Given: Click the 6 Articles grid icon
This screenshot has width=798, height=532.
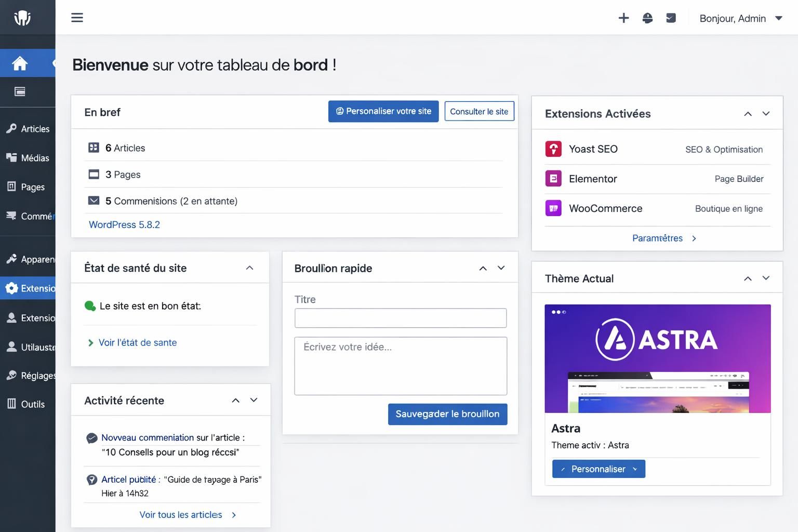Looking at the screenshot, I should tap(94, 148).
